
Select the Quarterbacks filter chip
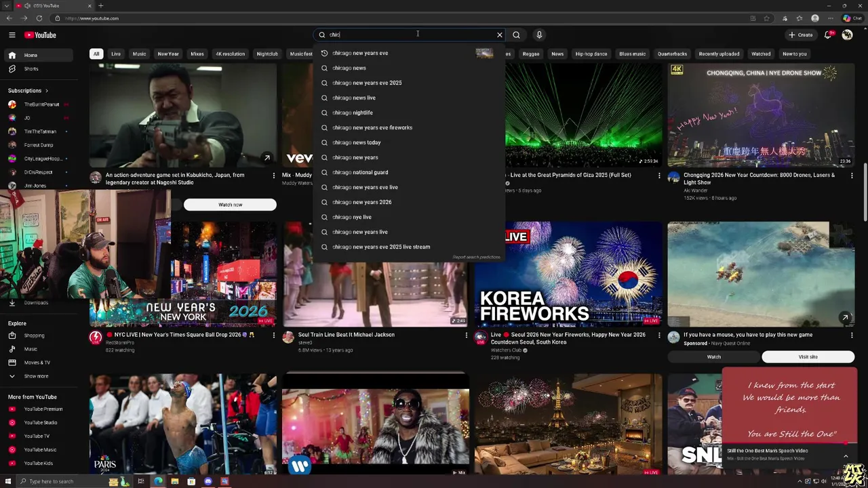672,54
